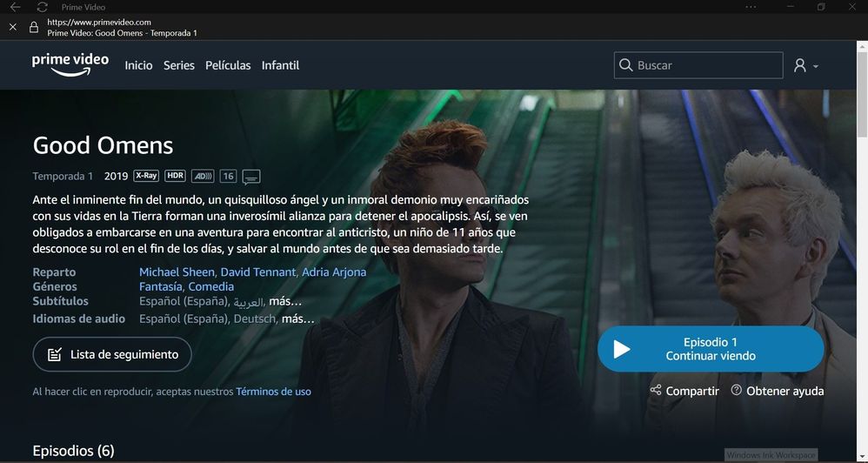Screen dimensions: 868x463
Task: Click the HDR badge
Action: (x=175, y=176)
